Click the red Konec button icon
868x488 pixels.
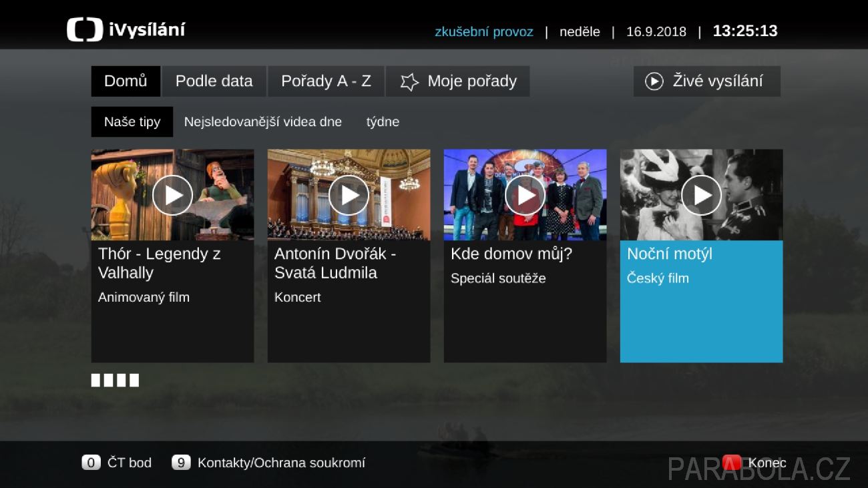click(732, 463)
